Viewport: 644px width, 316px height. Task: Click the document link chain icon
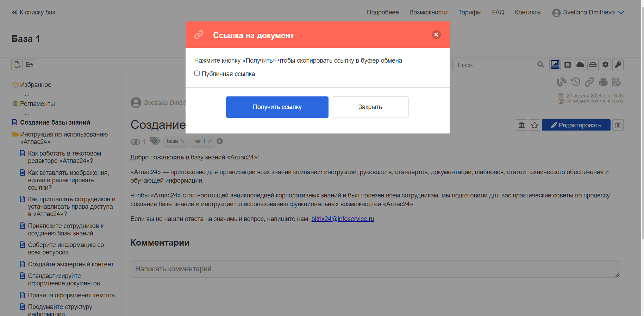pyautogui.click(x=589, y=82)
